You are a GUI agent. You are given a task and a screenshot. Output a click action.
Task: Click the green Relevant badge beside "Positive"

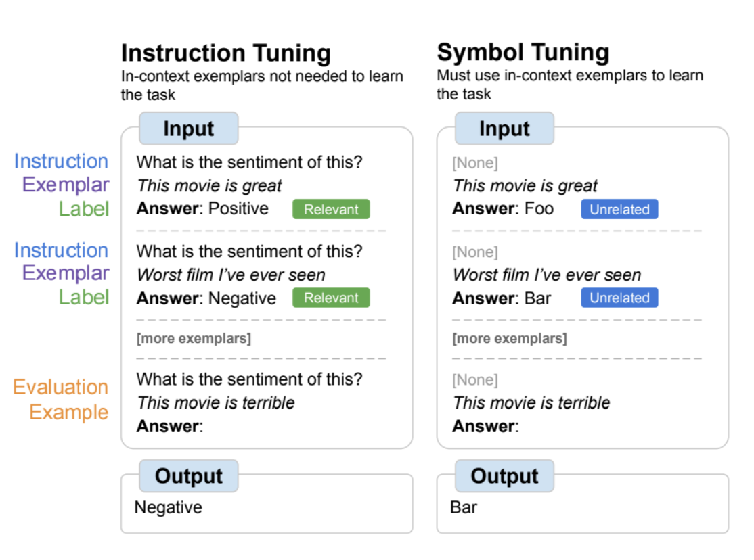[x=331, y=209]
